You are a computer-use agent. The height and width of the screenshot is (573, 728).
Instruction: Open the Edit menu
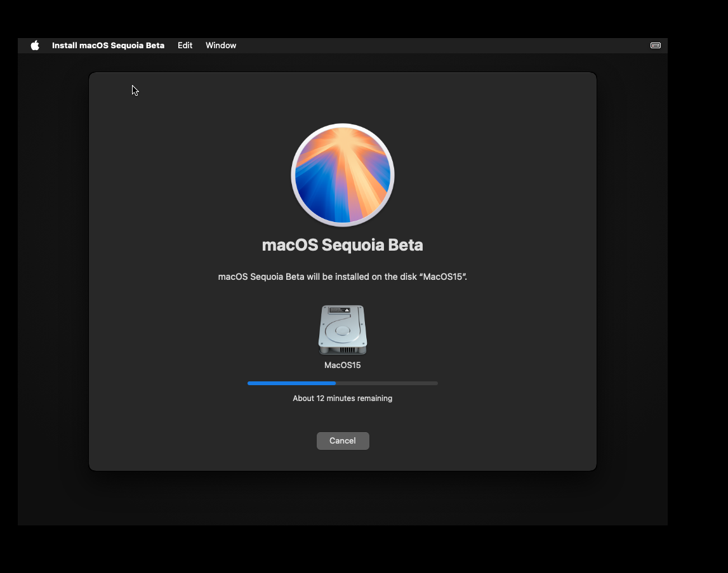[185, 46]
